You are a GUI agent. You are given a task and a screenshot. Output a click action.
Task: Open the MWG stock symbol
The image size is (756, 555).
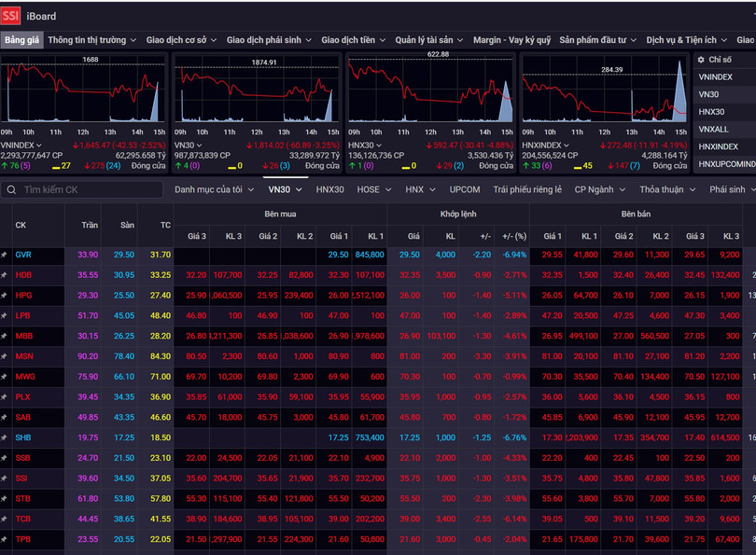[x=25, y=377]
